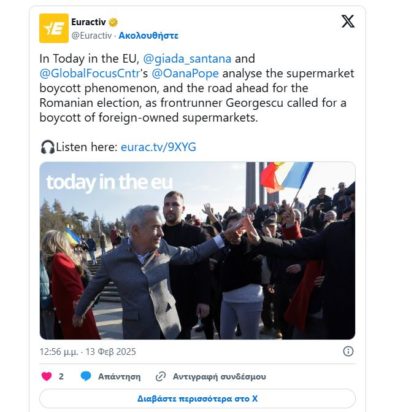Viewport: 414px width, 412px height.
Task: Open the @giada_santana mention
Action: pyautogui.click(x=187, y=59)
